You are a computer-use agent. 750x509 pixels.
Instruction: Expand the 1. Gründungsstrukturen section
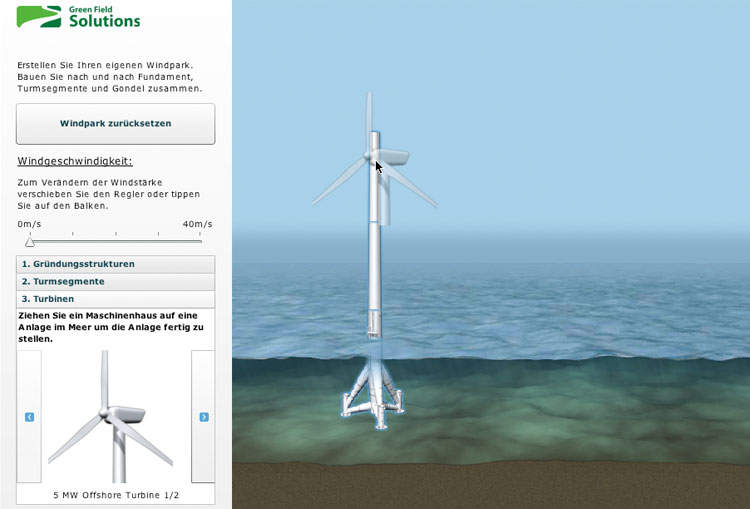[x=115, y=264]
